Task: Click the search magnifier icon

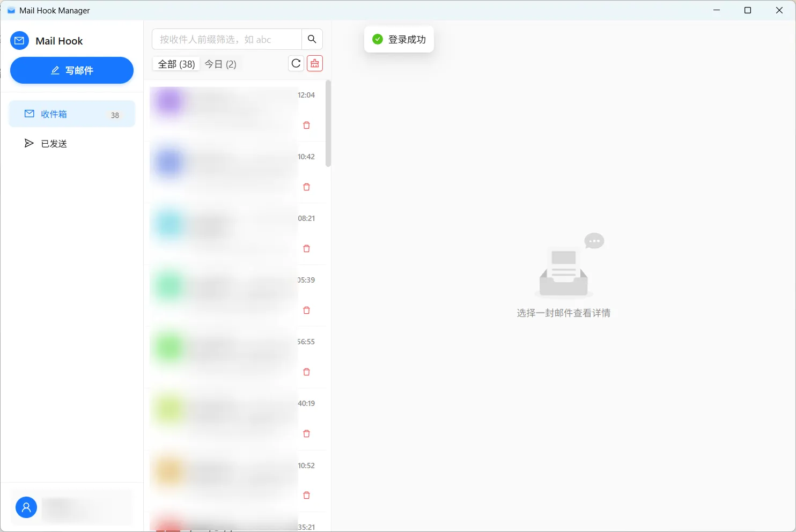Action: coord(312,39)
